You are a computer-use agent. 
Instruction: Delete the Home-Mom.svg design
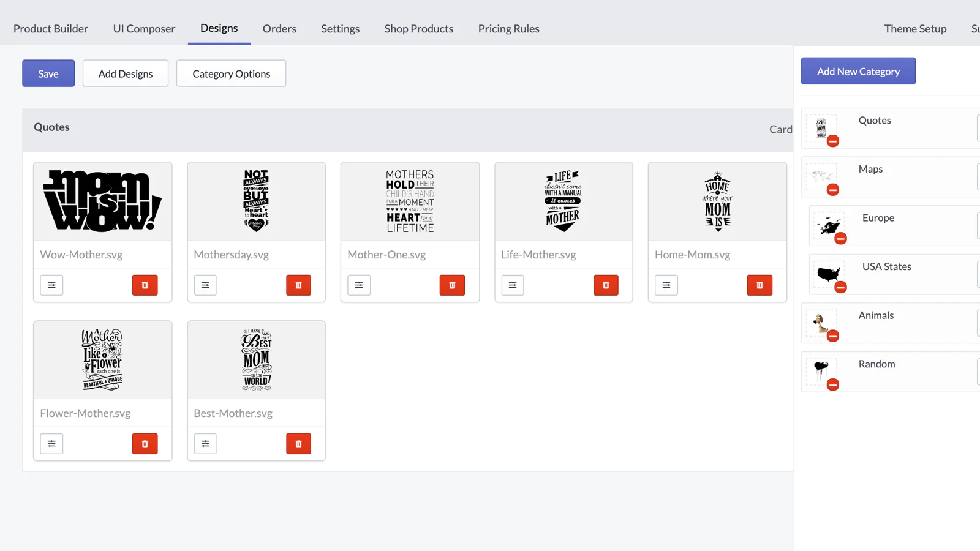759,285
